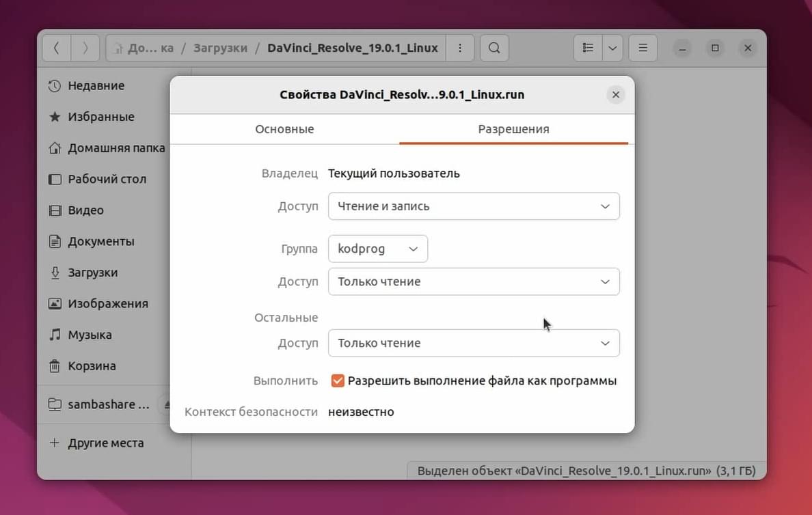Close the Properties dialog
812x515 pixels.
pyautogui.click(x=616, y=95)
